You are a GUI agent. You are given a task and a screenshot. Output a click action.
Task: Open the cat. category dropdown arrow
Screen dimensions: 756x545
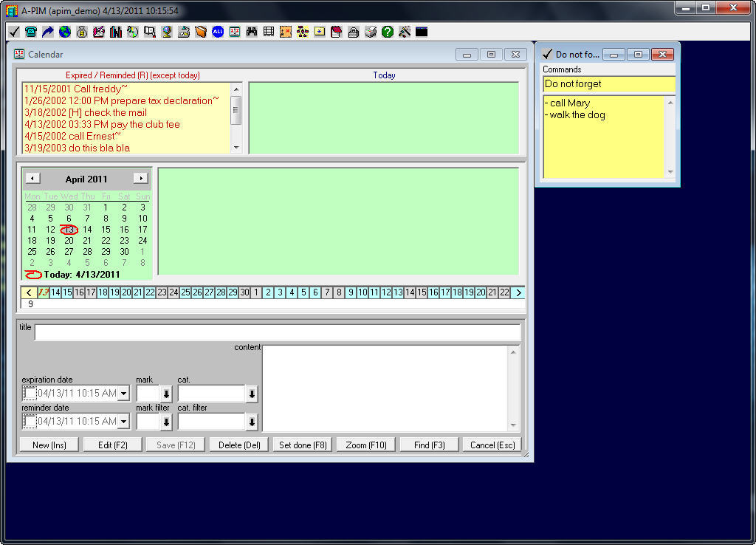(252, 394)
